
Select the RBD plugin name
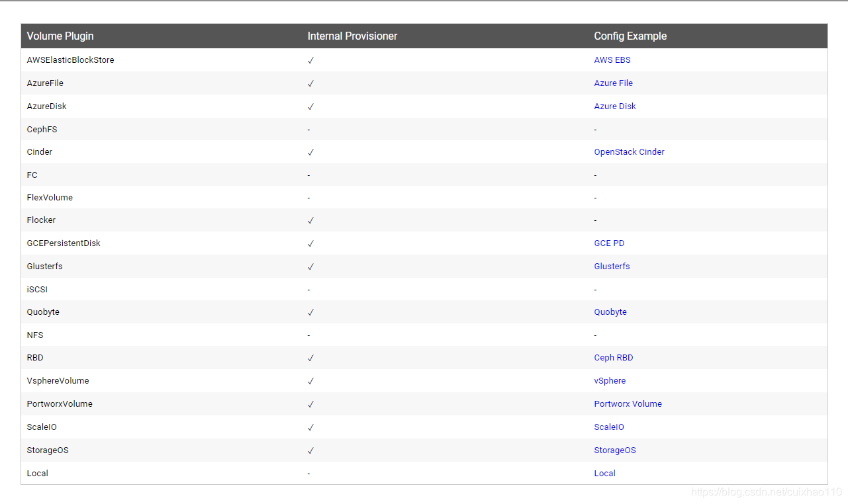35,357
